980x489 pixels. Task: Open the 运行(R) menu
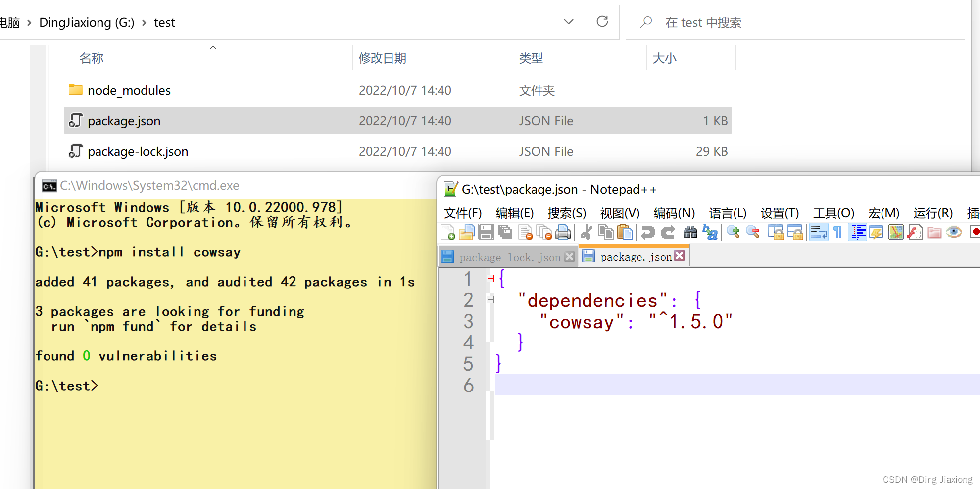click(x=933, y=213)
